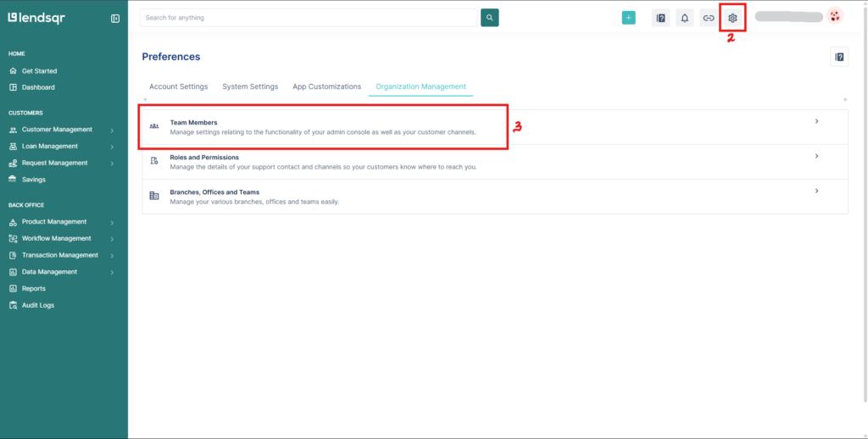Click the Transaction Management icon
868x439 pixels.
pyautogui.click(x=14, y=255)
